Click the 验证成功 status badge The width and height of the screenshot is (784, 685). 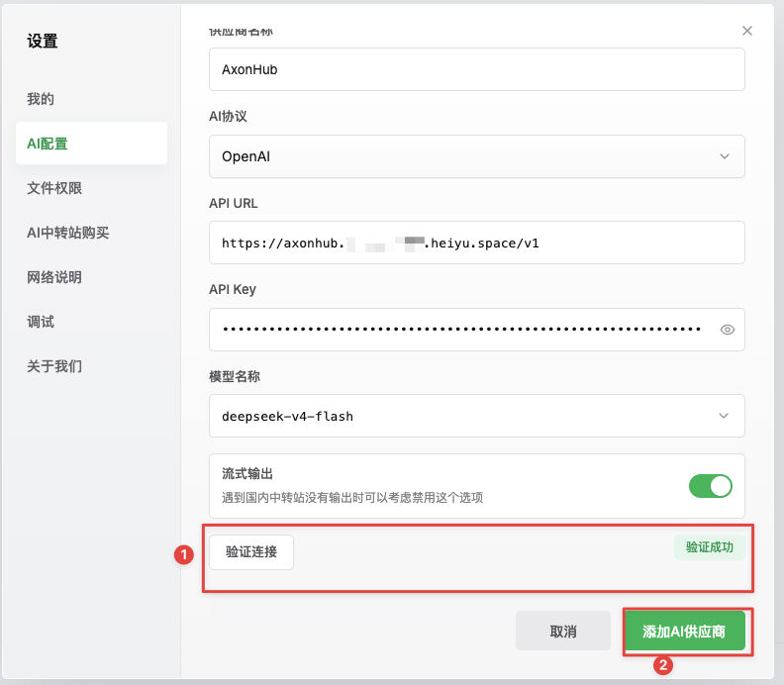tap(710, 547)
